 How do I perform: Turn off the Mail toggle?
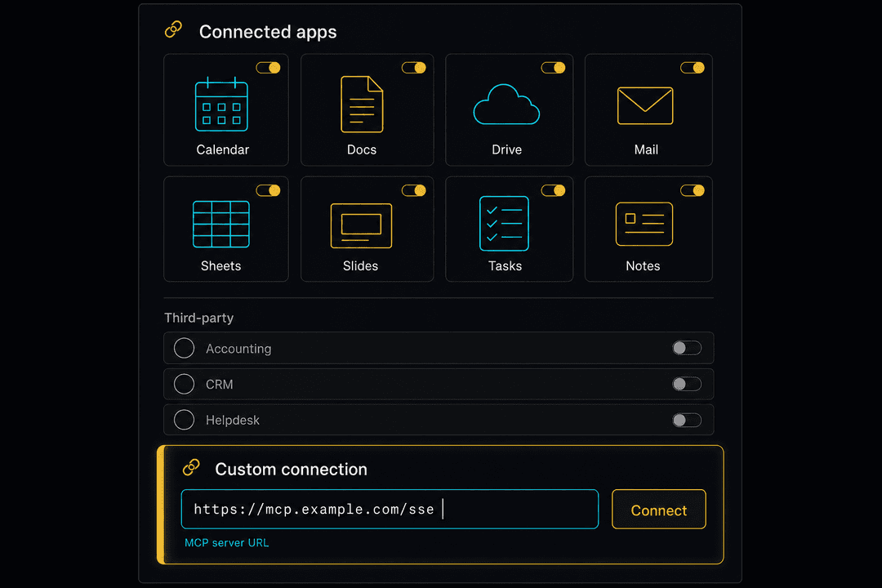point(693,68)
